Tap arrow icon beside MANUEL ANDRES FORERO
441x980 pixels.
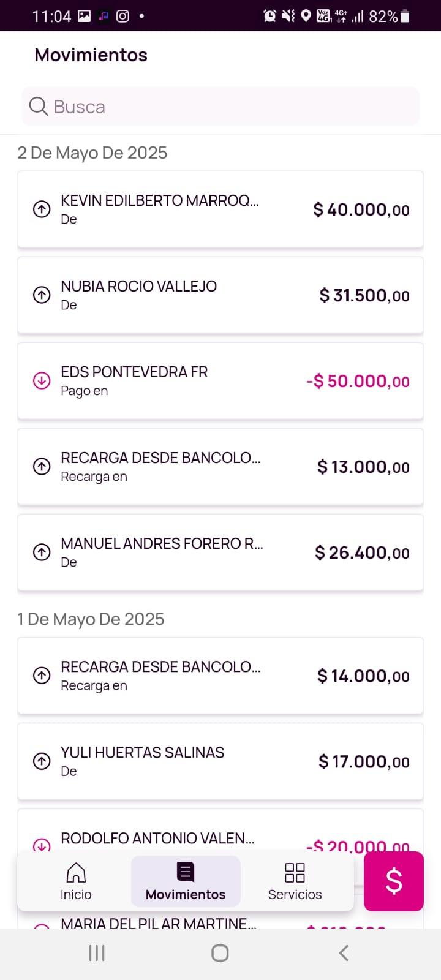(x=42, y=552)
